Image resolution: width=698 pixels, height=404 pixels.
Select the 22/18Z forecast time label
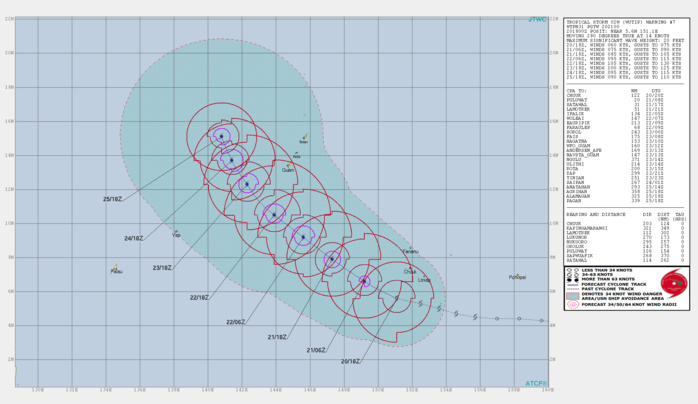click(x=199, y=297)
